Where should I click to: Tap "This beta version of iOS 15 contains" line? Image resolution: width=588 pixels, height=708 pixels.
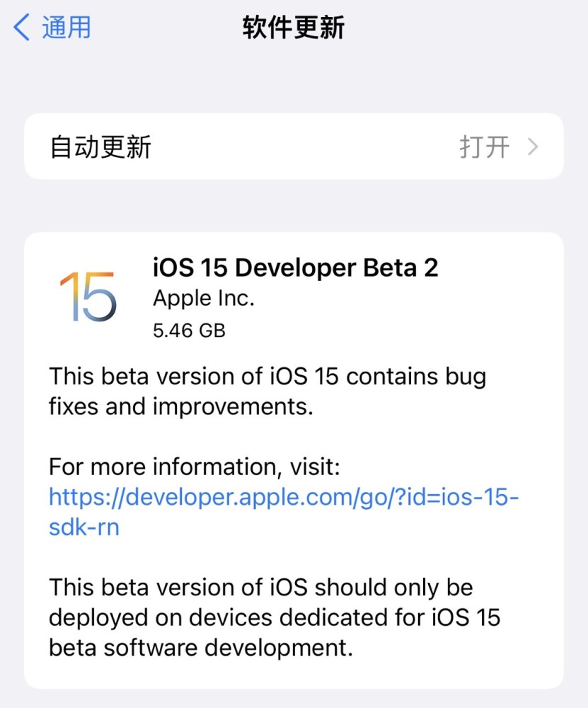click(267, 376)
